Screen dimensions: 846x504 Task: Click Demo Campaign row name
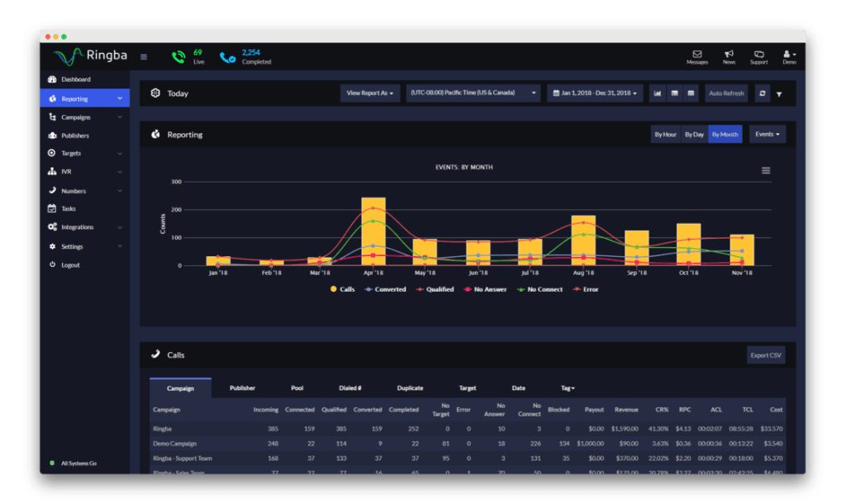point(175,444)
